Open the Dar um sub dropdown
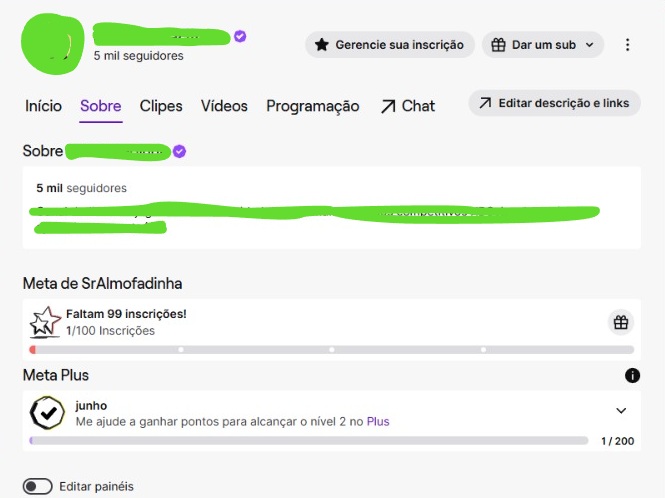 [543, 45]
